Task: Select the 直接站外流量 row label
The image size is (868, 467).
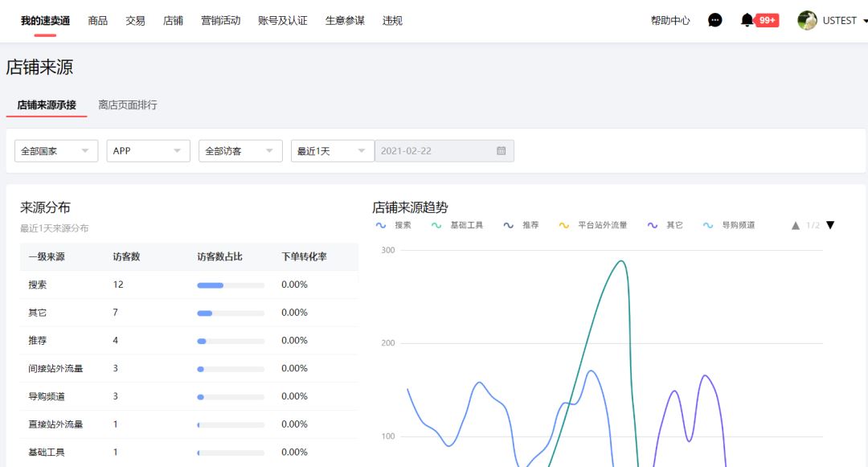Action: click(55, 424)
